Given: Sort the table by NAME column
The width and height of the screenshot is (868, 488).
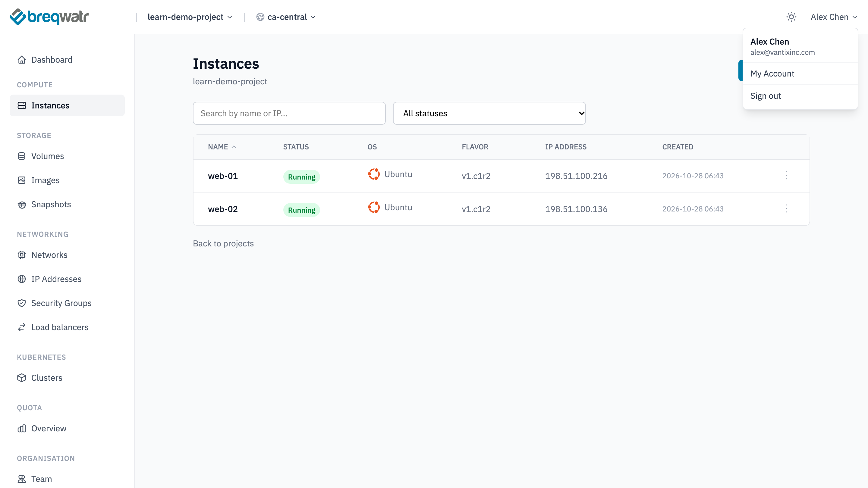Looking at the screenshot, I should 222,147.
